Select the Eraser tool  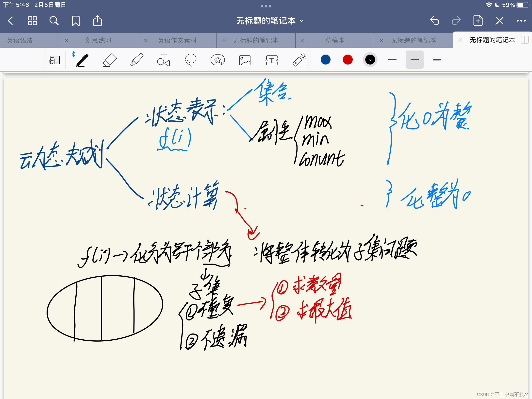point(109,60)
